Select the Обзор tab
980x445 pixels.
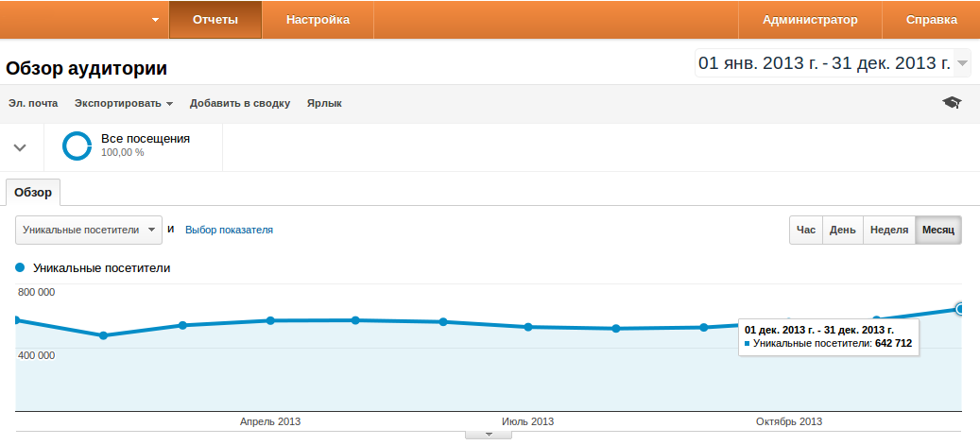(x=33, y=192)
